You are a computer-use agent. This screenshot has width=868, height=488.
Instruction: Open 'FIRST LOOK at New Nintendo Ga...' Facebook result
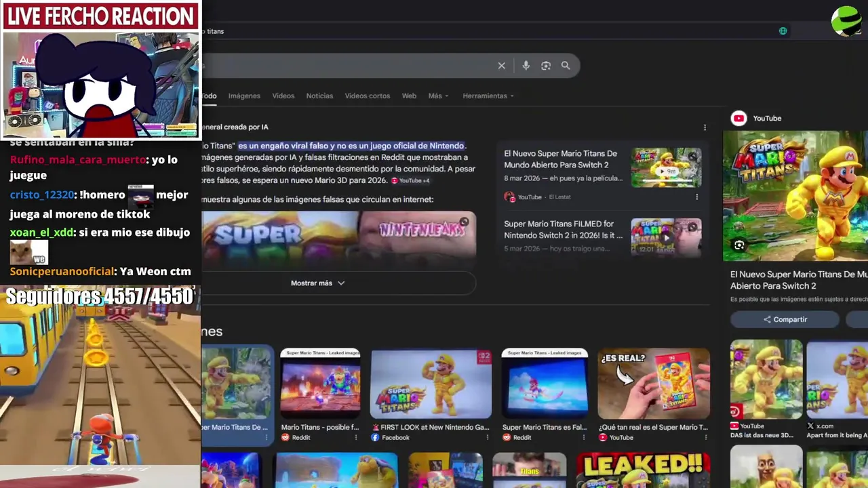[x=431, y=428]
